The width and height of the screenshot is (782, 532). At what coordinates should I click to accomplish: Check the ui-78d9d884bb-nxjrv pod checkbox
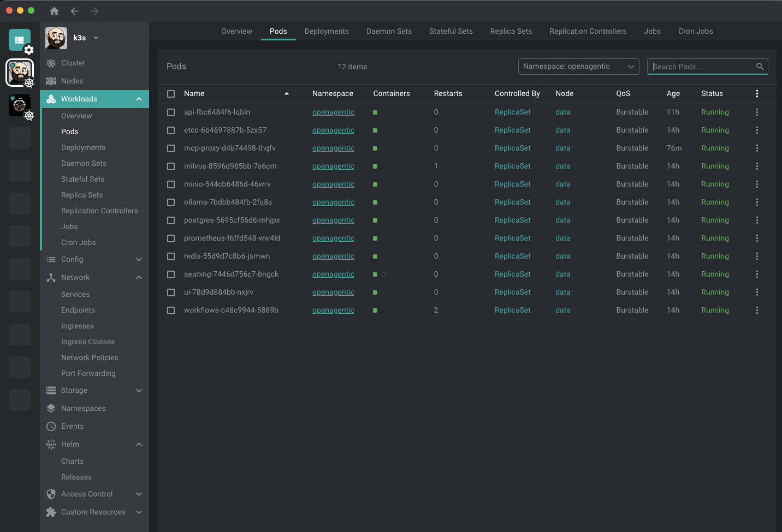(171, 292)
